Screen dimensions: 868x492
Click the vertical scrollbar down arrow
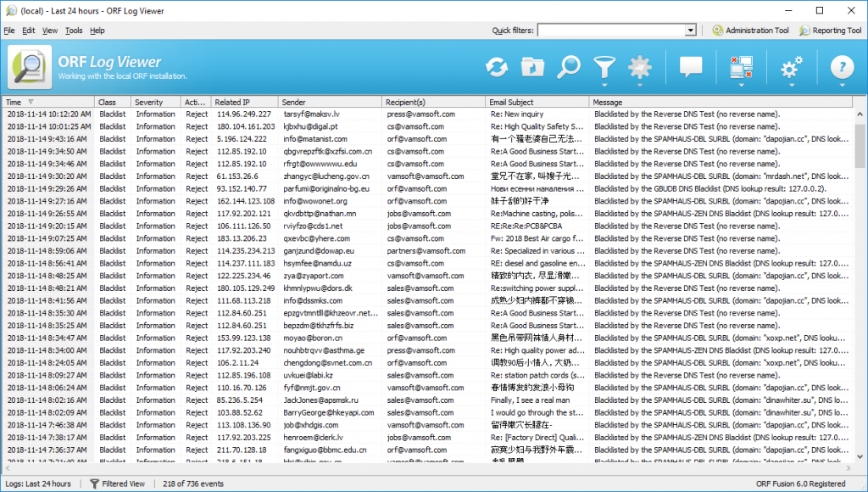point(860,457)
